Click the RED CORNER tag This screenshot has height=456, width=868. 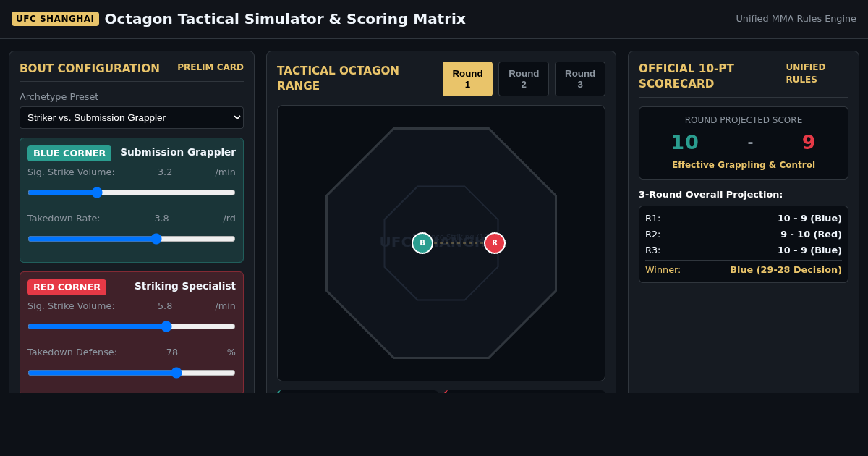67,287
